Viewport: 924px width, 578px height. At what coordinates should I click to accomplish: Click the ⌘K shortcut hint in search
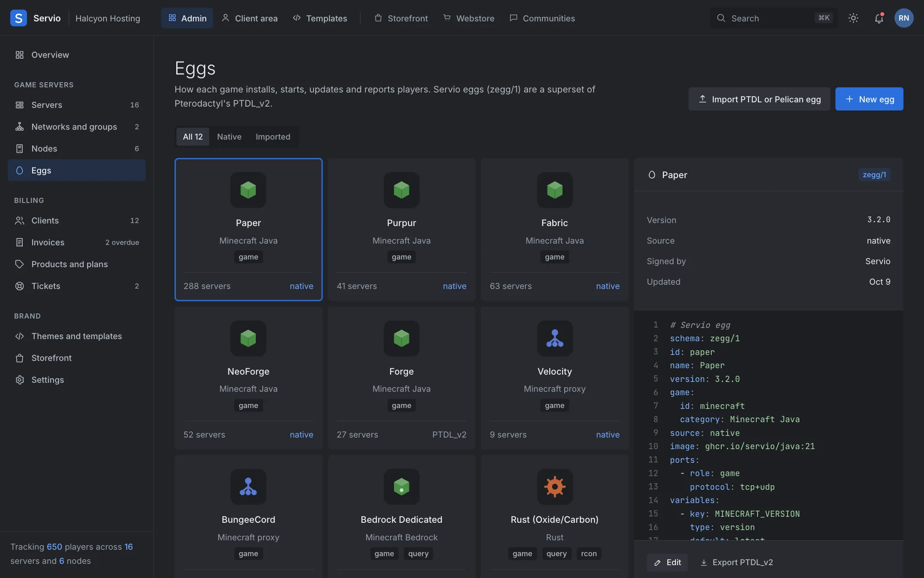pos(824,18)
